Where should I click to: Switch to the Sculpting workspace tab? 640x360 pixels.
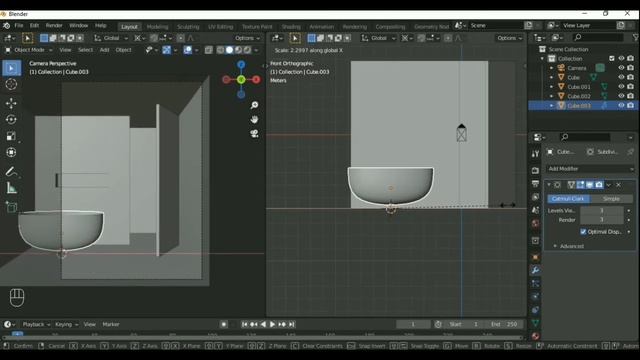(188, 27)
